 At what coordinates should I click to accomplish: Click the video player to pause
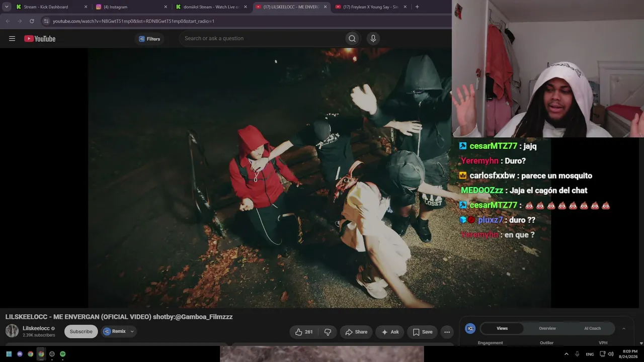(x=270, y=178)
